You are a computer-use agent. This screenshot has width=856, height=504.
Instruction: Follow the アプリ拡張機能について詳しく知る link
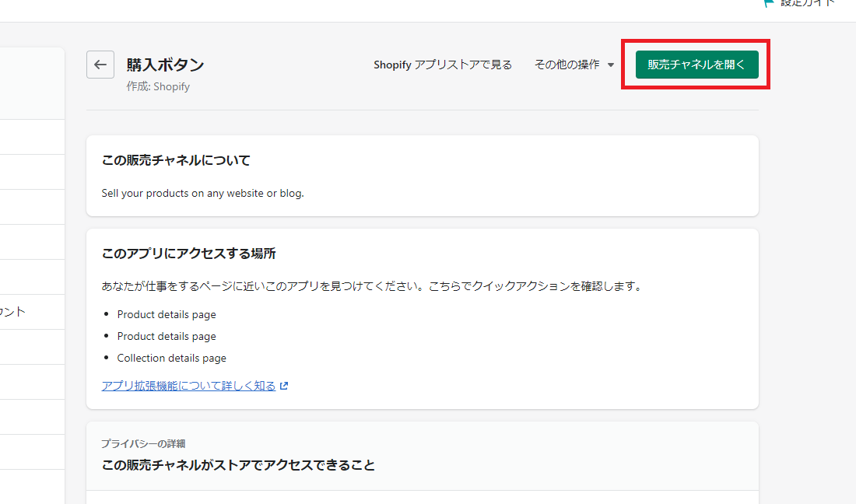(x=188, y=386)
